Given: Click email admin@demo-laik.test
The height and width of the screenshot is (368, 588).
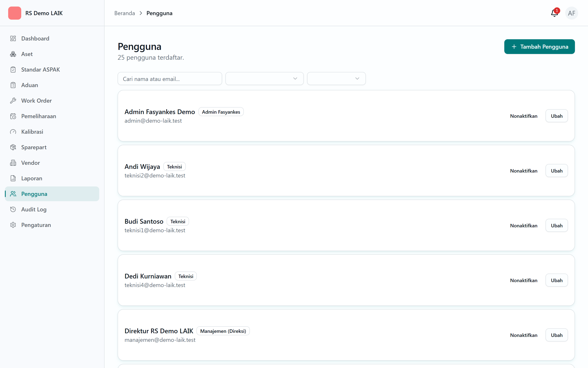Looking at the screenshot, I should click(153, 121).
